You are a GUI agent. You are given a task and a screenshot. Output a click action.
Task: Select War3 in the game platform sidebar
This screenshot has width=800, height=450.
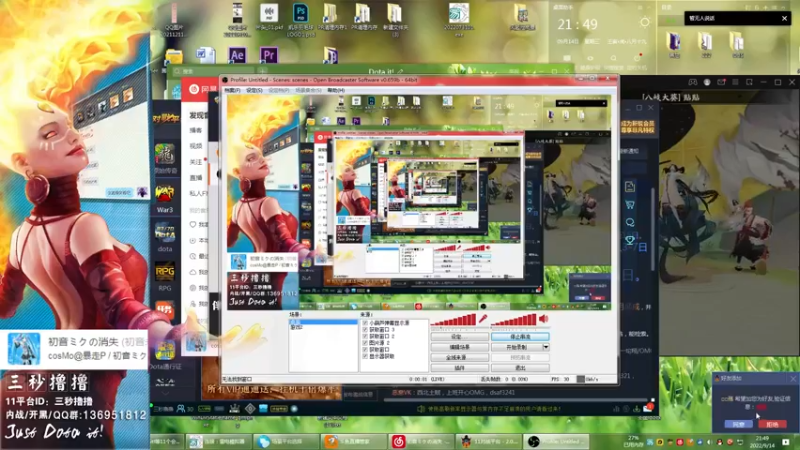(165, 199)
